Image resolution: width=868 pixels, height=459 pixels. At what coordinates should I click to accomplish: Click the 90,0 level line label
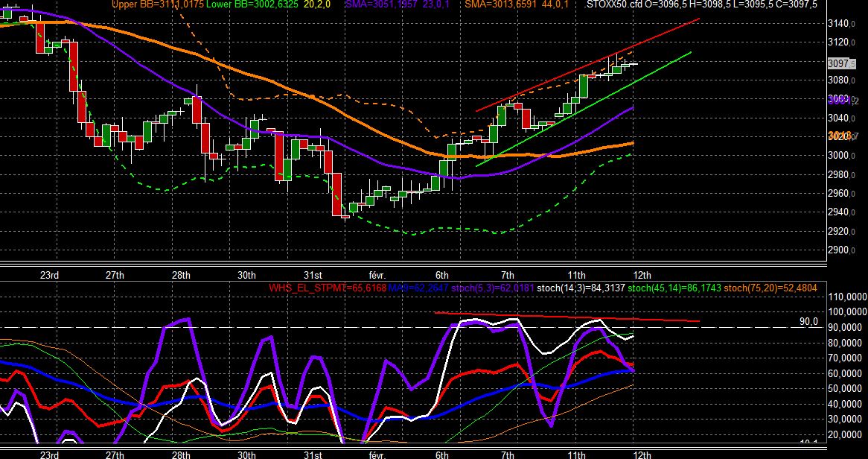click(808, 321)
